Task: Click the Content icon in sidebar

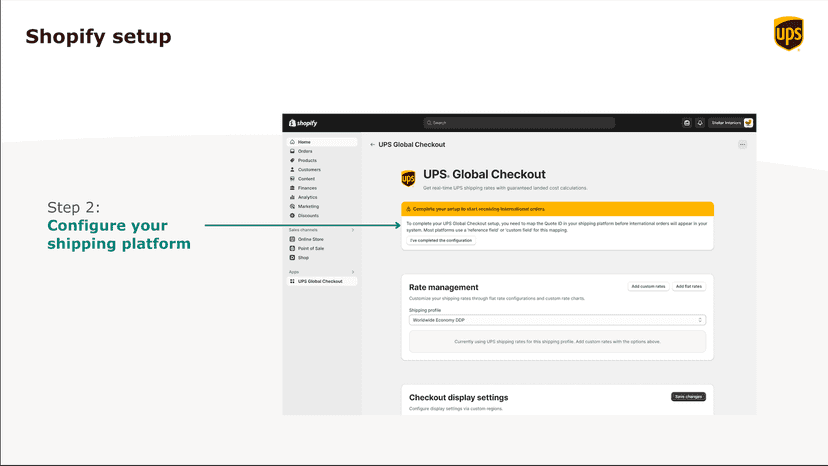Action: [x=292, y=179]
